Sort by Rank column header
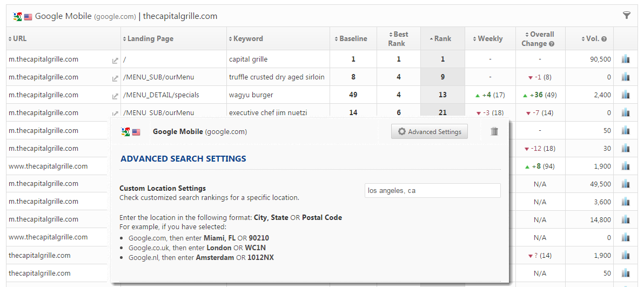This screenshot has width=644, height=287. [x=442, y=38]
